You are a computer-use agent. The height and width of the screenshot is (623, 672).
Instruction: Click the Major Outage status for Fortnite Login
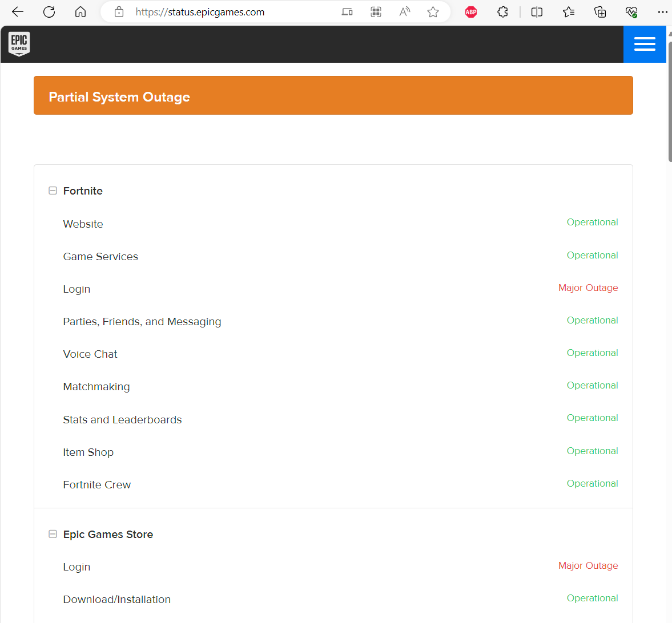coord(588,288)
